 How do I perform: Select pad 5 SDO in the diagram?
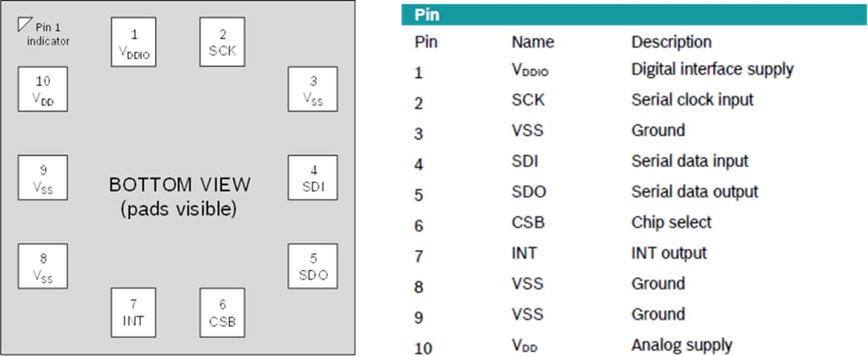(x=313, y=267)
